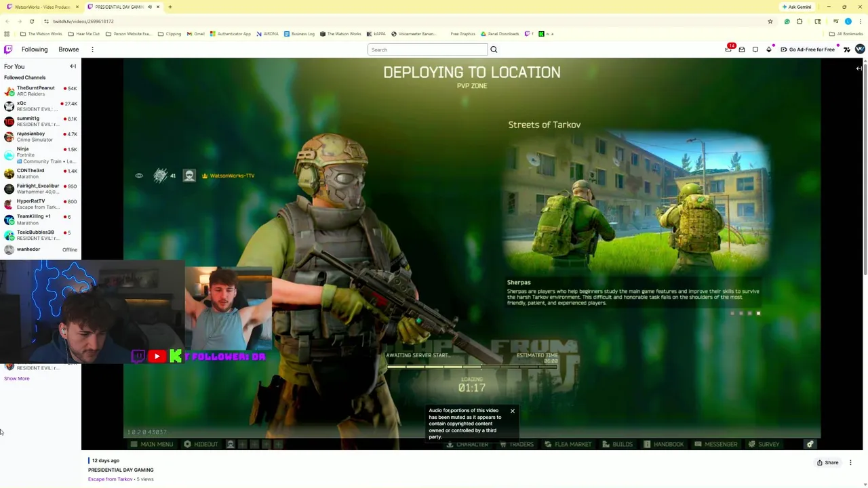868x488 pixels.
Task: Open notifications inbox with the 14 badge
Action: [x=729, y=49]
